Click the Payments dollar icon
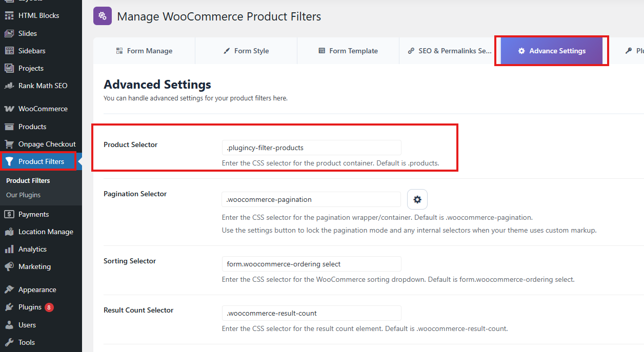Image resolution: width=644 pixels, height=352 pixels. [x=9, y=214]
